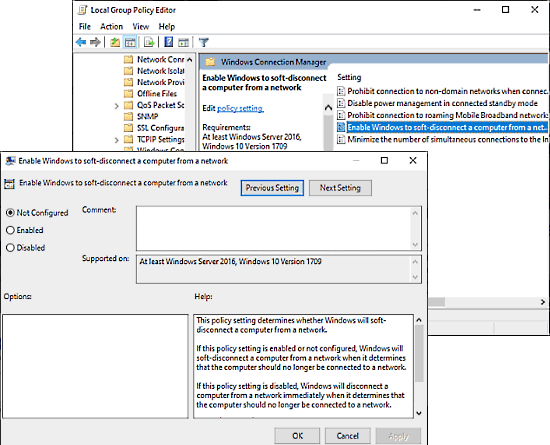This screenshot has width=550, height=445.
Task: Click the policy dialog's title bar icon
Action: (x=11, y=161)
